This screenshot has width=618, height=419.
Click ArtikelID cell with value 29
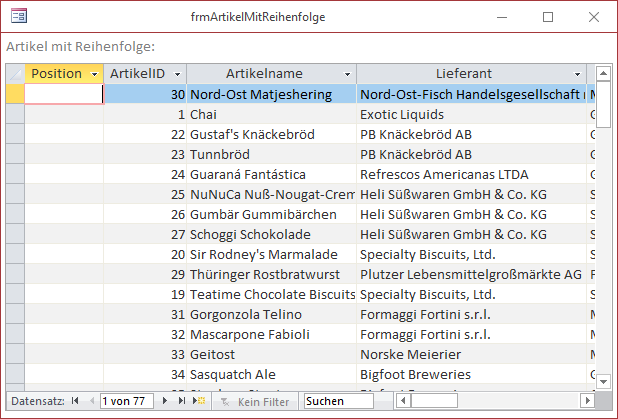(x=145, y=274)
